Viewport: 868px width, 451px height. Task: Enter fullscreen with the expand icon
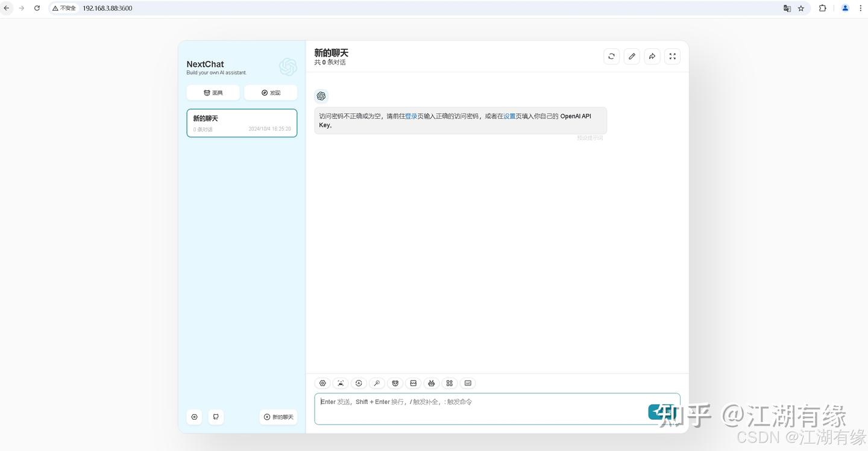pyautogui.click(x=672, y=56)
